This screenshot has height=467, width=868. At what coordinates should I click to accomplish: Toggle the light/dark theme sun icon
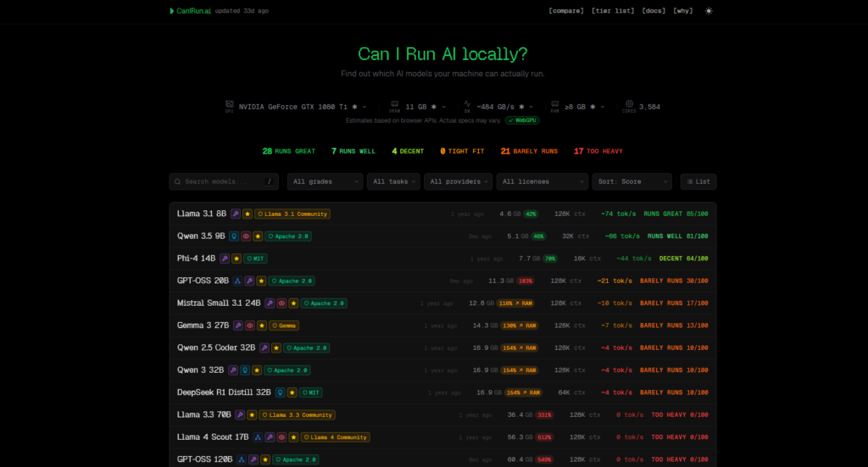tap(709, 10)
